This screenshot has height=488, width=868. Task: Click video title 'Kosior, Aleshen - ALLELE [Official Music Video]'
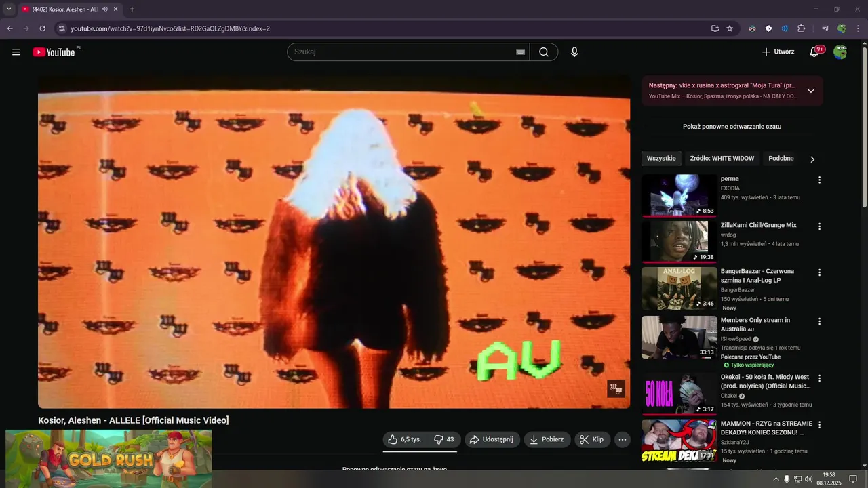134,420
